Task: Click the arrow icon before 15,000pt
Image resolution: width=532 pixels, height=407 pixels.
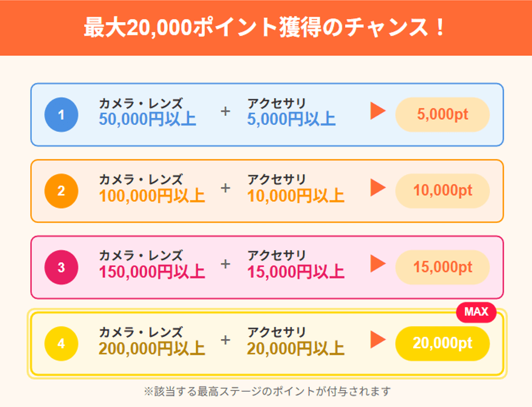Action: point(378,263)
